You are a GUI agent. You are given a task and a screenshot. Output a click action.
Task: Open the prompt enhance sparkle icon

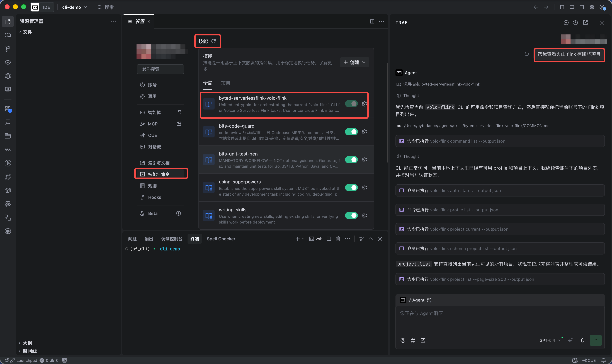570,340
